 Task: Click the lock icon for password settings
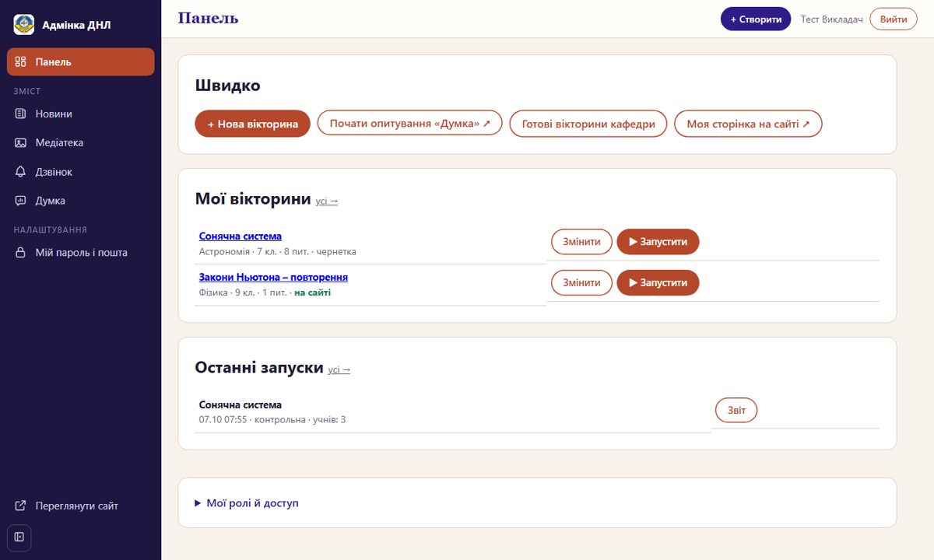click(21, 253)
